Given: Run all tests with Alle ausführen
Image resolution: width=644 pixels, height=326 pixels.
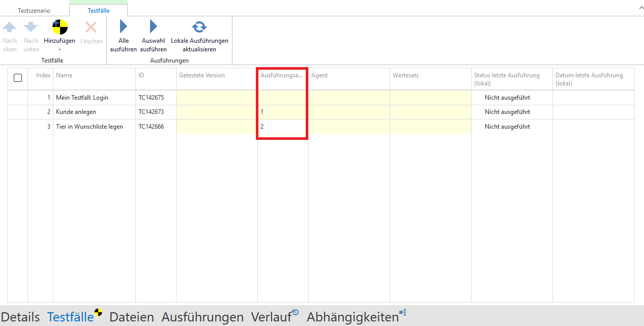Looking at the screenshot, I should pyautogui.click(x=123, y=27).
